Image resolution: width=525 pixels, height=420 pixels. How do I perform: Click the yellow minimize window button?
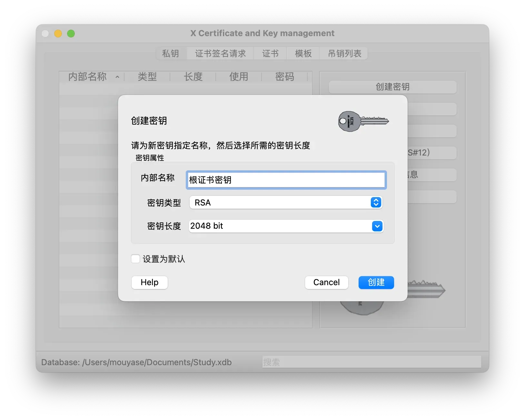58,34
